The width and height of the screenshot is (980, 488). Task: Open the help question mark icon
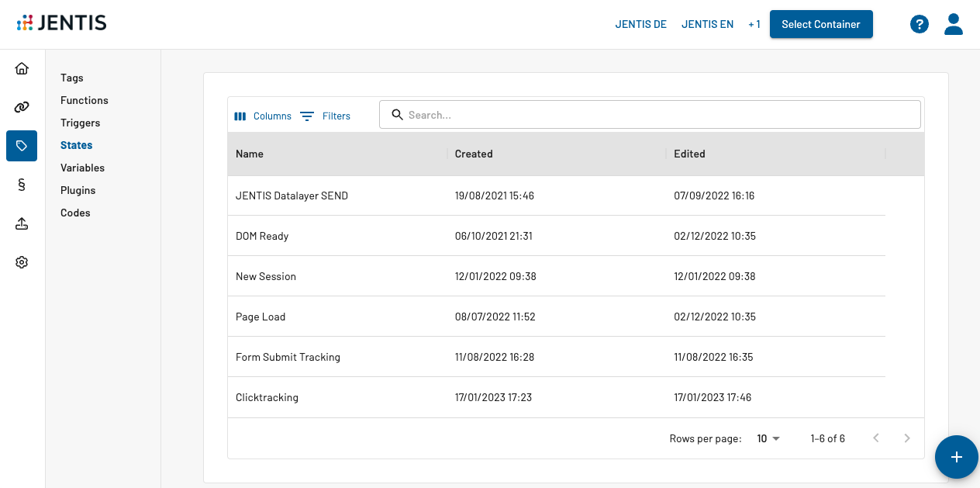(x=920, y=24)
